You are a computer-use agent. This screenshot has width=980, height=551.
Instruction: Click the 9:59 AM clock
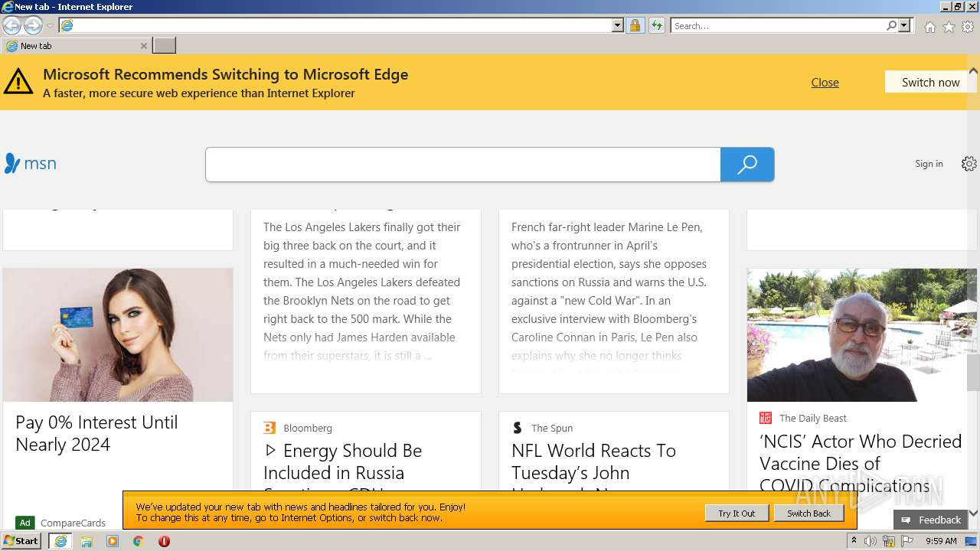941,541
